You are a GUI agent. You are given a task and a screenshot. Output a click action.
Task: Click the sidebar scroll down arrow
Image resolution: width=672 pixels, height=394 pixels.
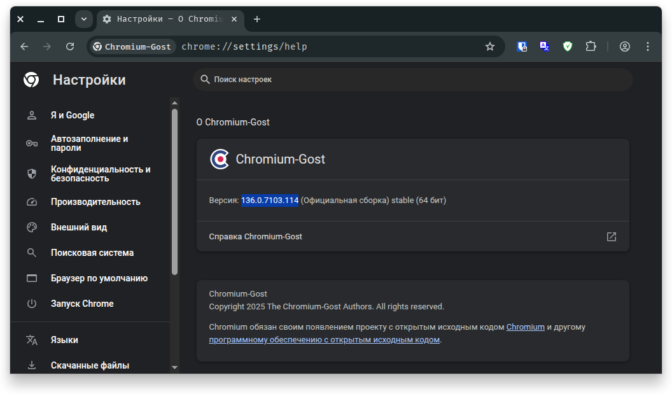pos(174,367)
